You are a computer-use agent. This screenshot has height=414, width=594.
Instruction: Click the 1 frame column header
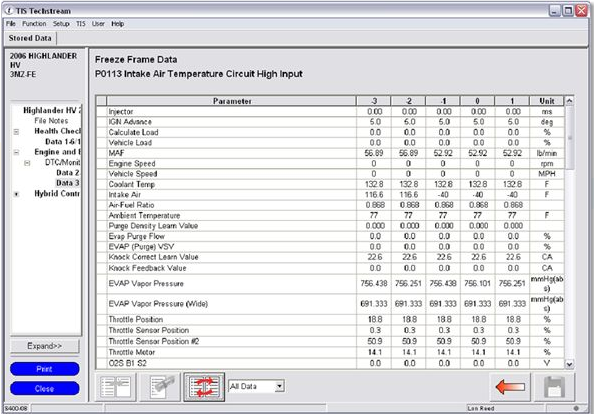click(x=512, y=101)
